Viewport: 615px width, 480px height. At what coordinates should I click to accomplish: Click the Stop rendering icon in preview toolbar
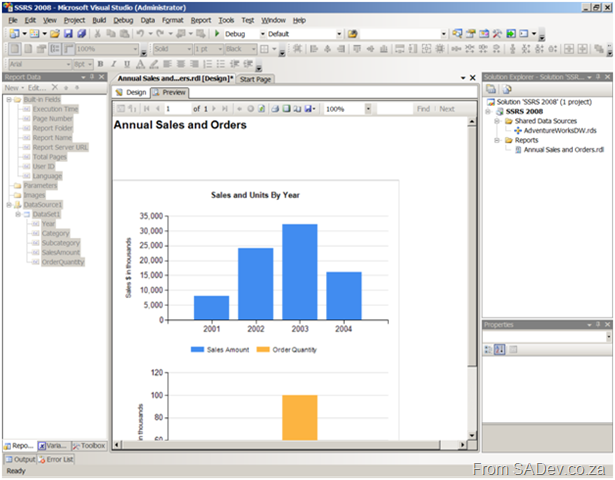coord(251,109)
